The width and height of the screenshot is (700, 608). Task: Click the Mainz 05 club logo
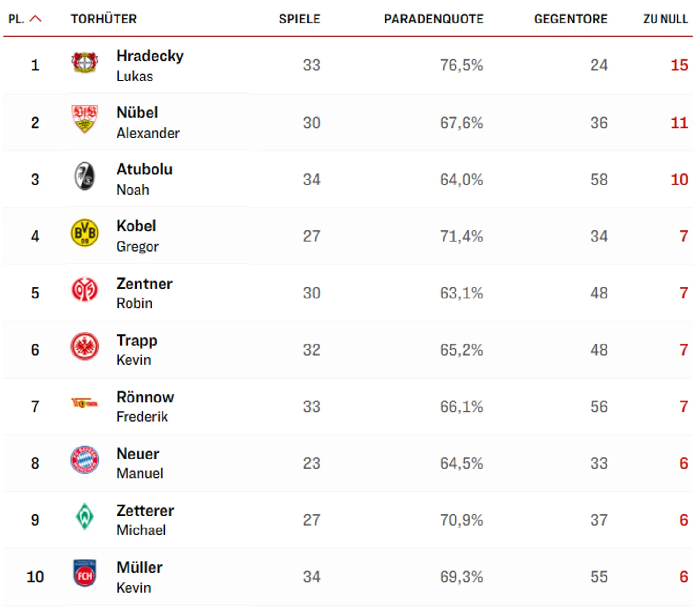85,290
